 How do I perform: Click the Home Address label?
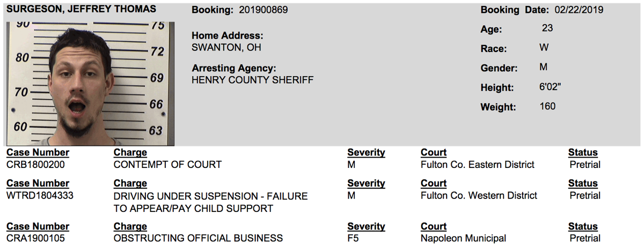pyautogui.click(x=228, y=35)
